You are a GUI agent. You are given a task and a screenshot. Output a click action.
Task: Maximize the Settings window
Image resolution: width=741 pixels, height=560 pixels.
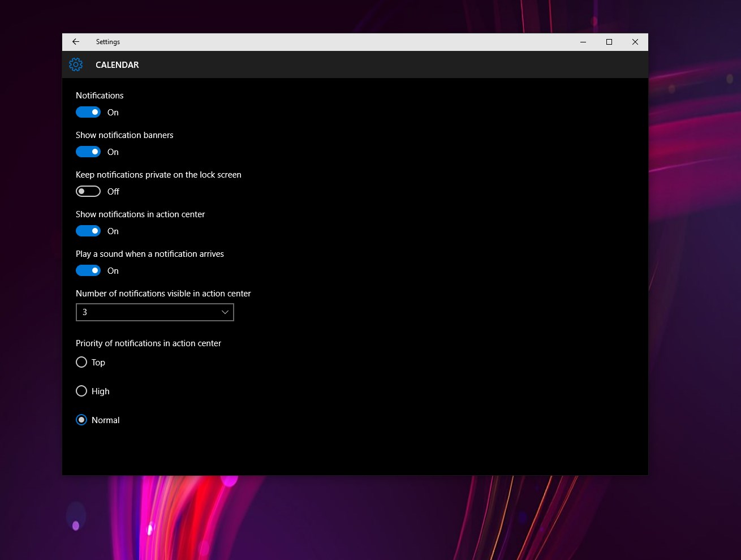[609, 42]
